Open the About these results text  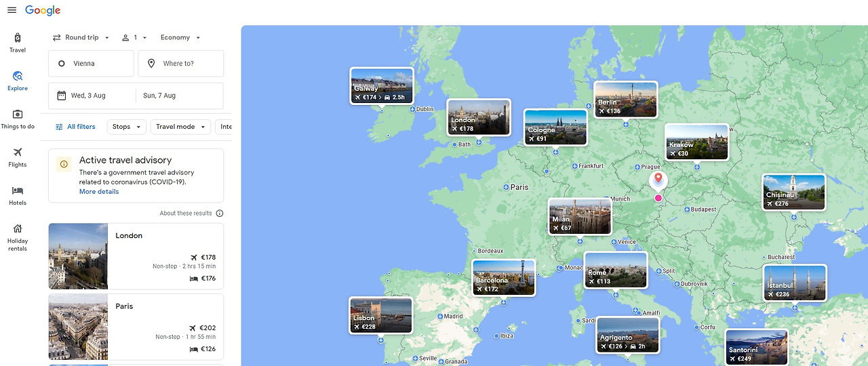pos(186,213)
